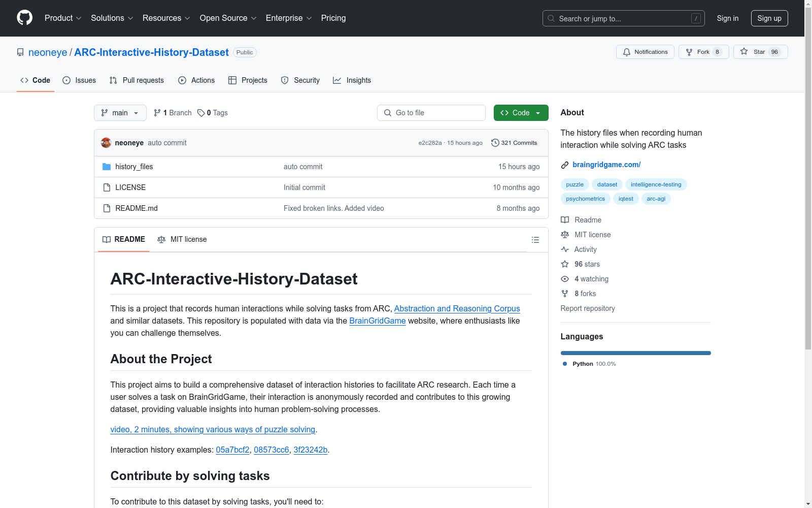Click the Security tab shield icon
The width and height of the screenshot is (812, 508).
(x=285, y=80)
